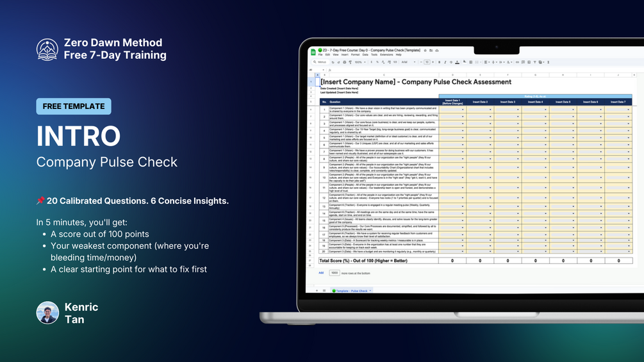This screenshot has width=644, height=362.
Task: Check the cloud save status icon
Action: 436,51
